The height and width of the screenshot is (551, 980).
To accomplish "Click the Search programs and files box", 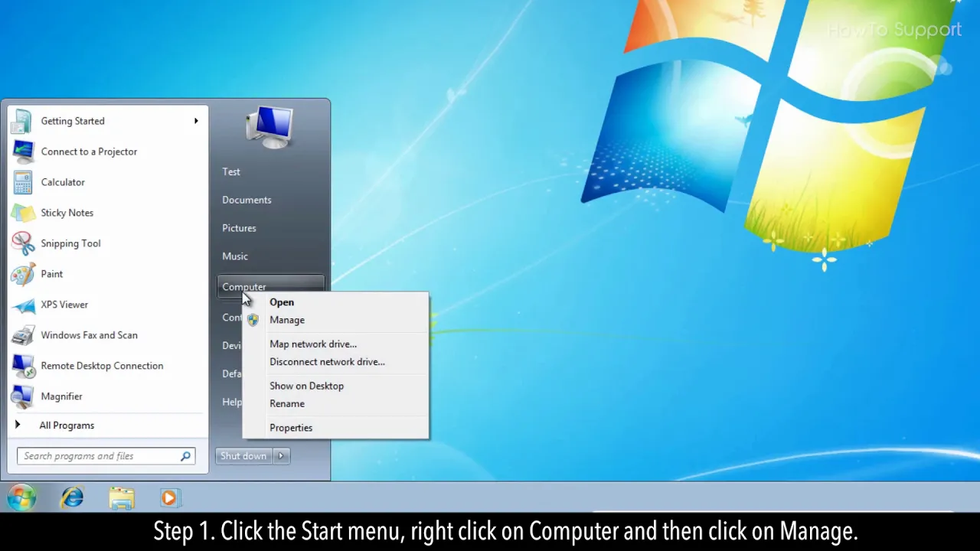I will click(x=106, y=456).
